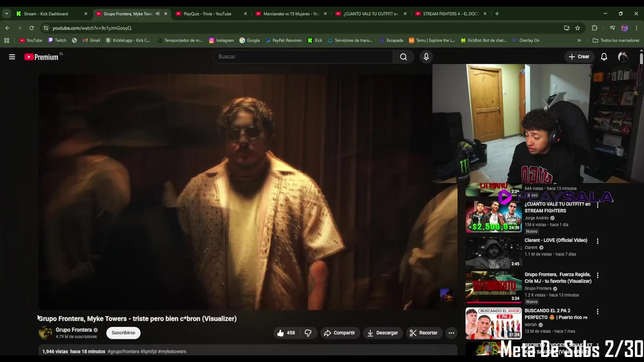The image size is (644, 362).
Task: Open Grupo Frontera channel avatar
Action: (x=45, y=333)
